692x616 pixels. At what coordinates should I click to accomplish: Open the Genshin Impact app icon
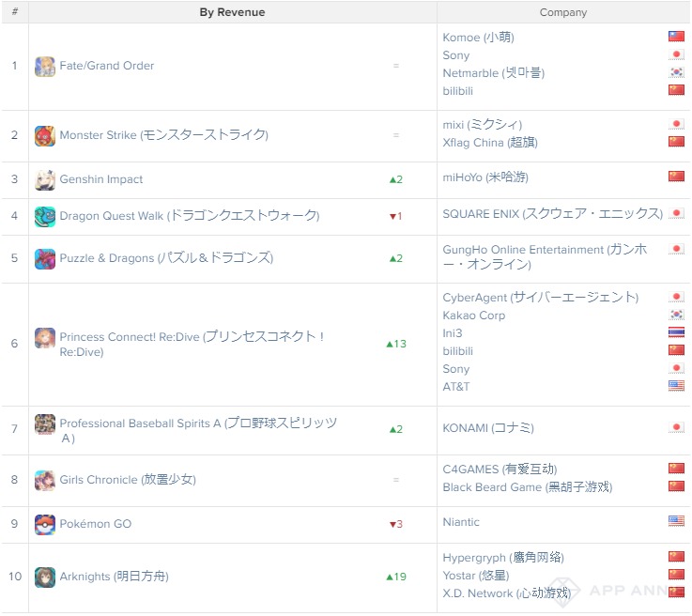pyautogui.click(x=45, y=179)
